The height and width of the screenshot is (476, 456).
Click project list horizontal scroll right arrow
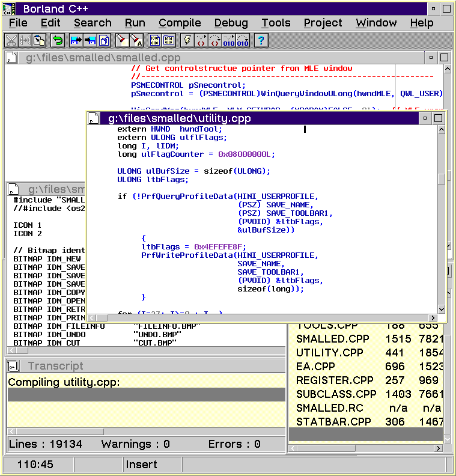[x=438, y=448]
